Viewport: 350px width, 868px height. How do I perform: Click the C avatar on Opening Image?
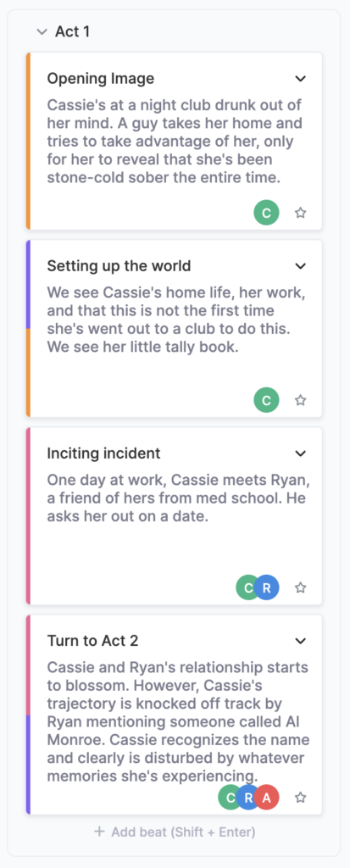coord(266,213)
